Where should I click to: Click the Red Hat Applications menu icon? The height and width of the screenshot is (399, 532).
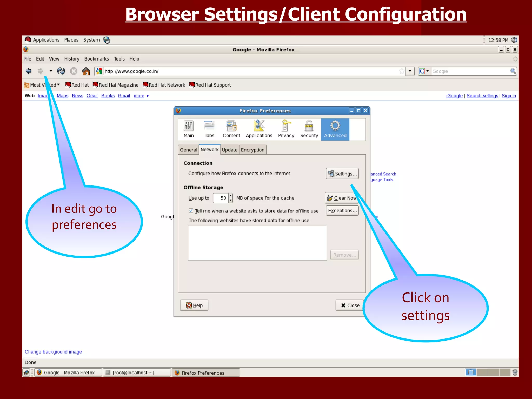pyautogui.click(x=28, y=40)
